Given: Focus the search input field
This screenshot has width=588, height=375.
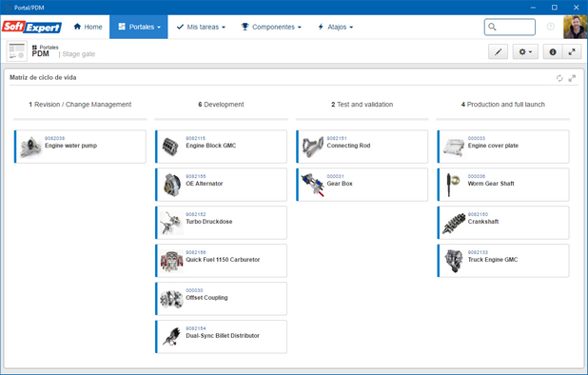Looking at the screenshot, I should coord(510,27).
